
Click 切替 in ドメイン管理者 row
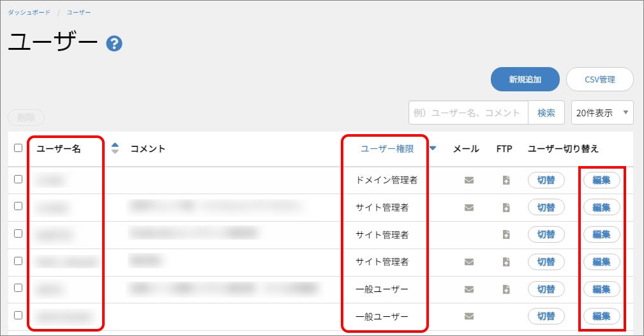pos(546,180)
